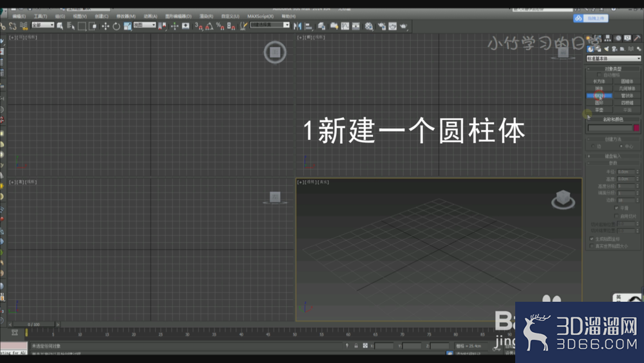Image resolution: width=644 pixels, height=363 pixels.
Task: Collapse the 对象类型 rollout
Action: pos(613,68)
